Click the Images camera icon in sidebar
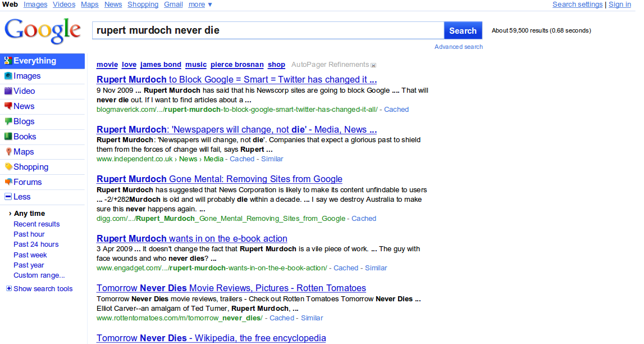This screenshot has width=644, height=344. tap(8, 76)
